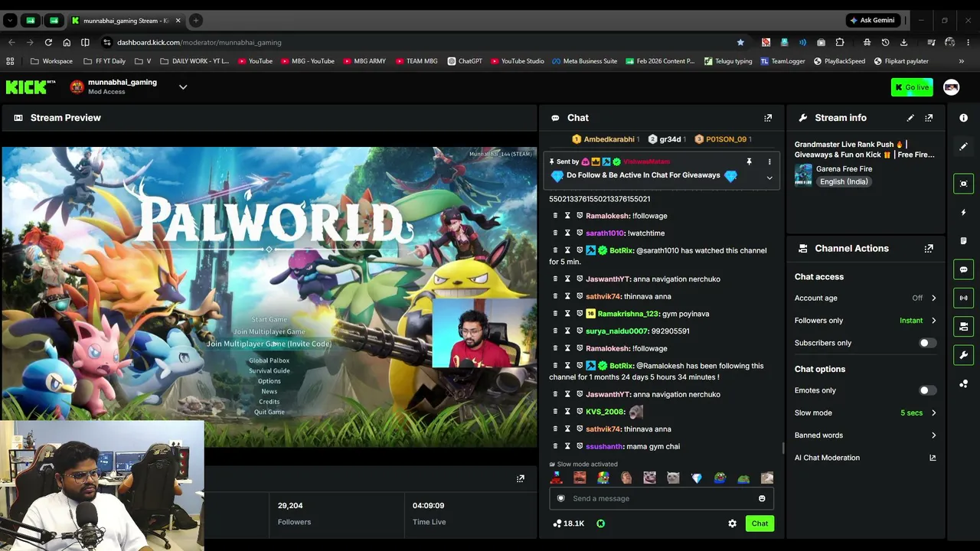
Task: Open the profile avatar menu
Action: pyautogui.click(x=952, y=87)
